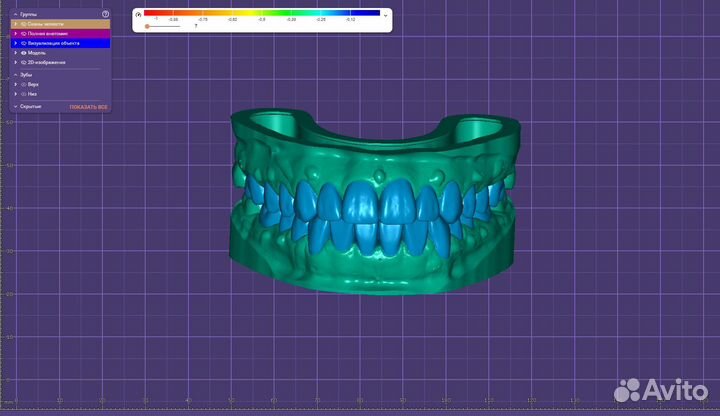Click ПОКАЗАТЬ ВСЕ button

(x=89, y=106)
